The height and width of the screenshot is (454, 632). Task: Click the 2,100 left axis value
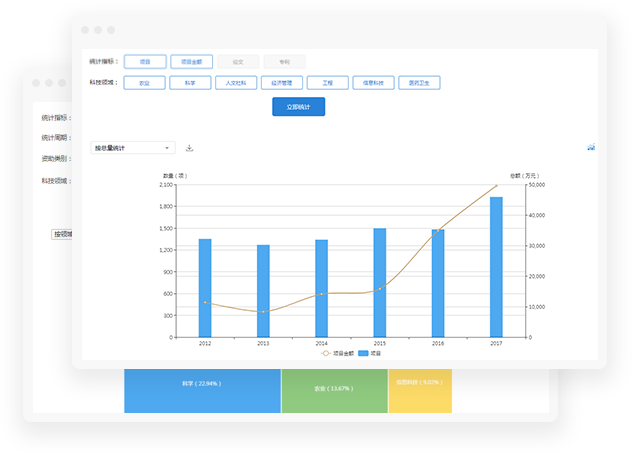pos(166,185)
